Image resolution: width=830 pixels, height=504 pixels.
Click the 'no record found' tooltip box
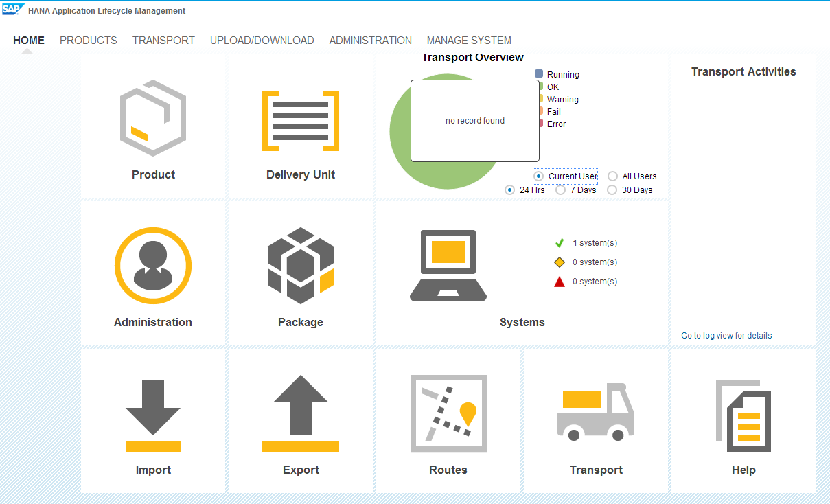[475, 121]
